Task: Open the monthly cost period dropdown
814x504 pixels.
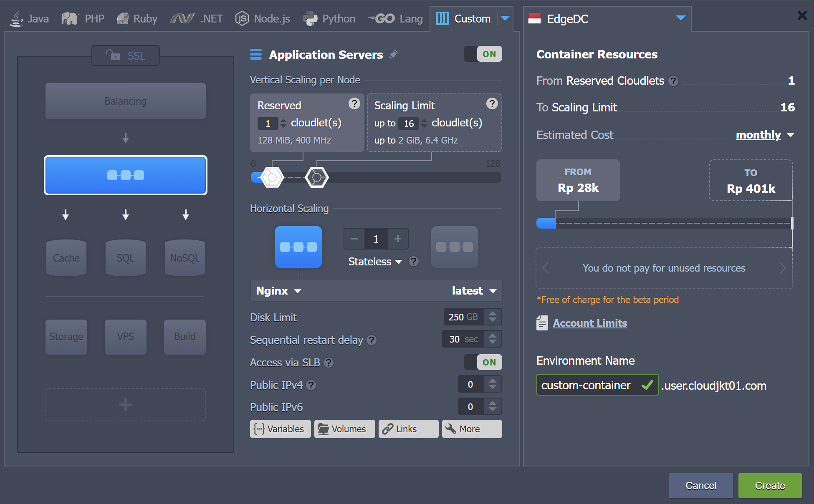Action: (765, 135)
